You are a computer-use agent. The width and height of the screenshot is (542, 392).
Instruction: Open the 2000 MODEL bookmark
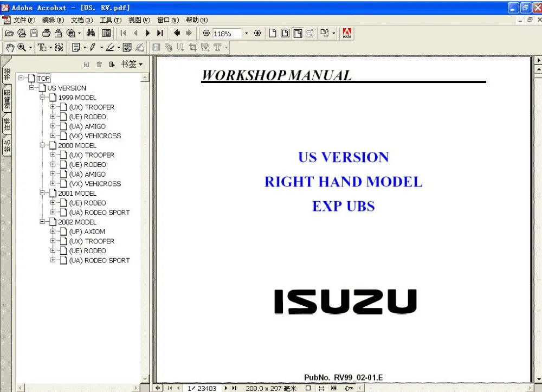(77, 145)
